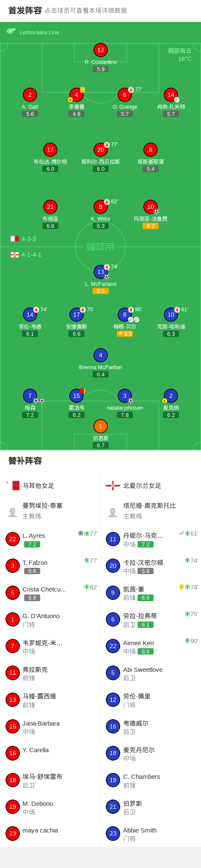View 梅根-贝尔 number 8 player icon
This screenshot has height=868, width=201.
coord(125,315)
